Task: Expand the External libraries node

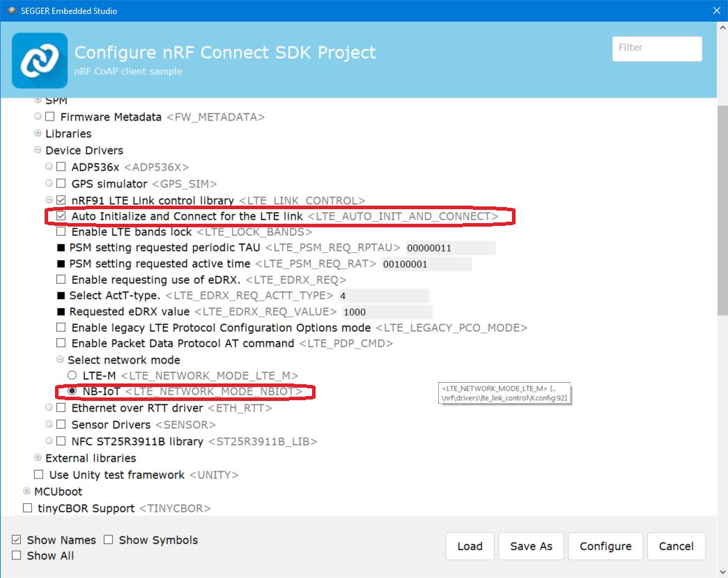Action: pos(38,459)
